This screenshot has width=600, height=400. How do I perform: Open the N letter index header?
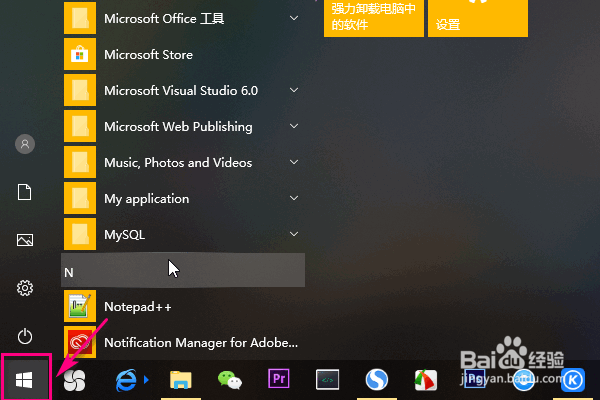pos(183,270)
